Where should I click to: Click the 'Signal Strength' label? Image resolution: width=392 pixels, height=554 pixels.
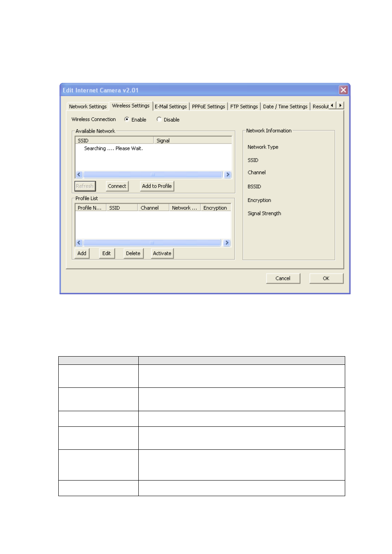click(264, 213)
